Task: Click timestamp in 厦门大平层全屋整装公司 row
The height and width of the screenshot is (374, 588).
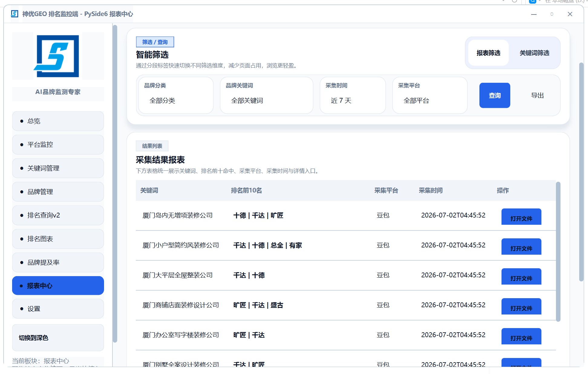Action: tap(453, 275)
